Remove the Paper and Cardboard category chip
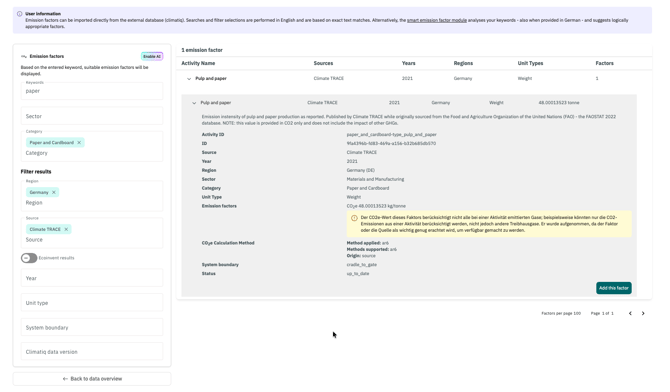Viewport: 670px width, 392px height. tap(79, 142)
